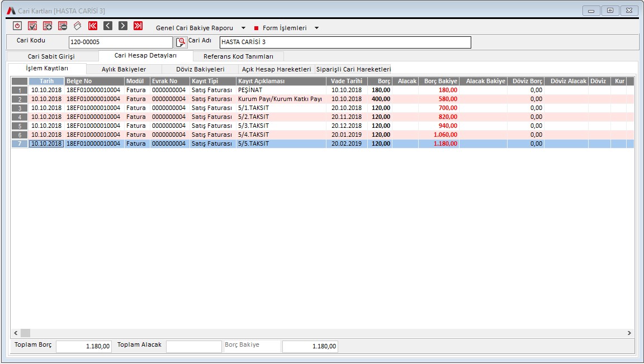This screenshot has width=644, height=364.
Task: Click the 20.01.2019 Vade Tarihi cell
Action: click(x=347, y=135)
